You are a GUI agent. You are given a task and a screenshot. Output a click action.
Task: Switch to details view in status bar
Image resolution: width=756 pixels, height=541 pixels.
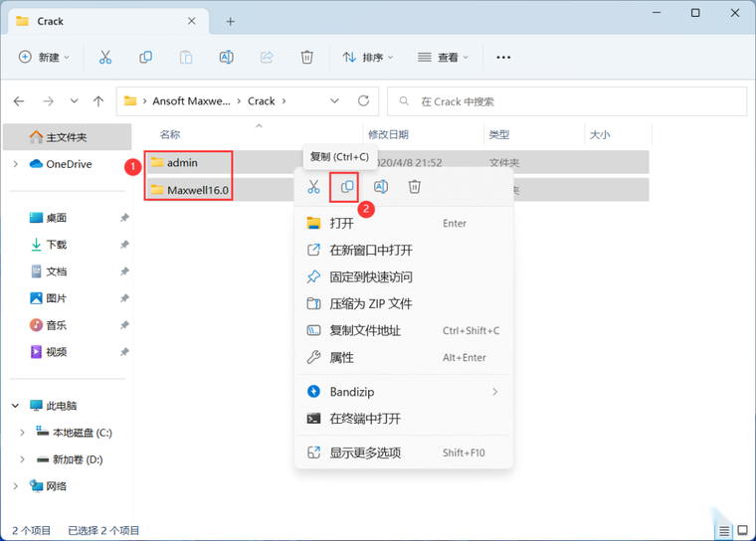click(724, 531)
